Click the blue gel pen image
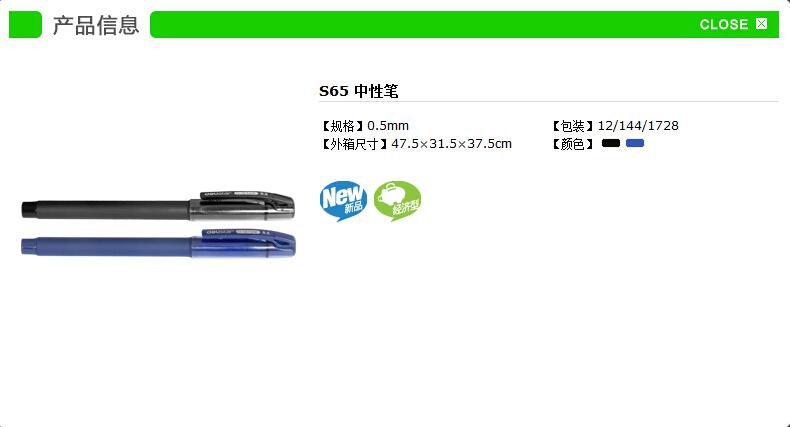 tap(158, 244)
